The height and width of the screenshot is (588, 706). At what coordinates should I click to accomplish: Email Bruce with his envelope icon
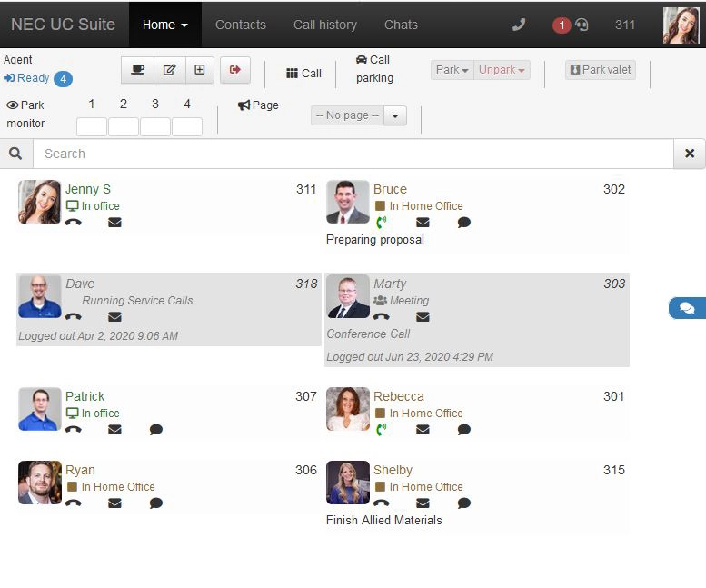pyautogui.click(x=423, y=222)
